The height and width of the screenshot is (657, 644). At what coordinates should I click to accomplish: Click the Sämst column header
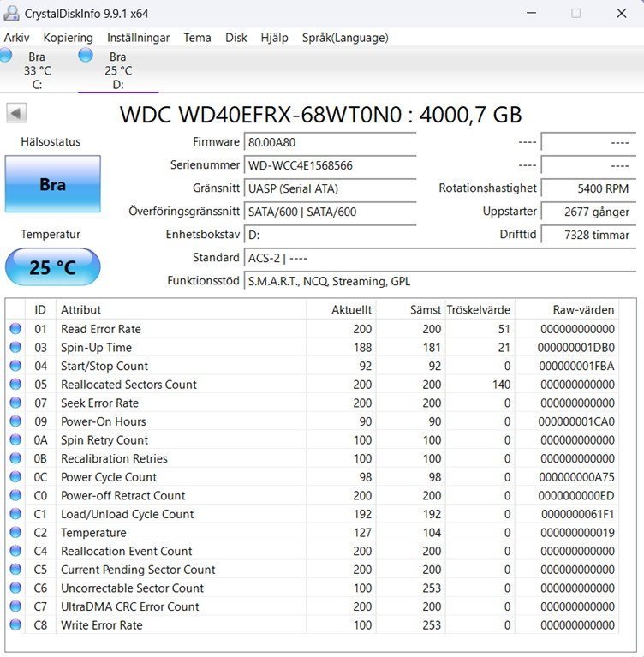tap(410, 309)
